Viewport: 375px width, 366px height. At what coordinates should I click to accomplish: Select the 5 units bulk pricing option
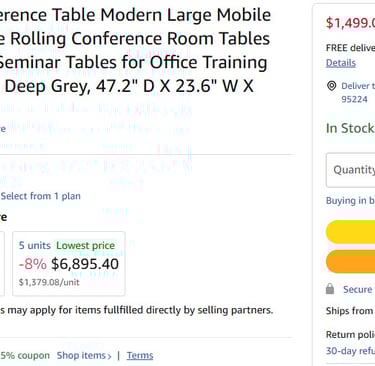pos(69,263)
